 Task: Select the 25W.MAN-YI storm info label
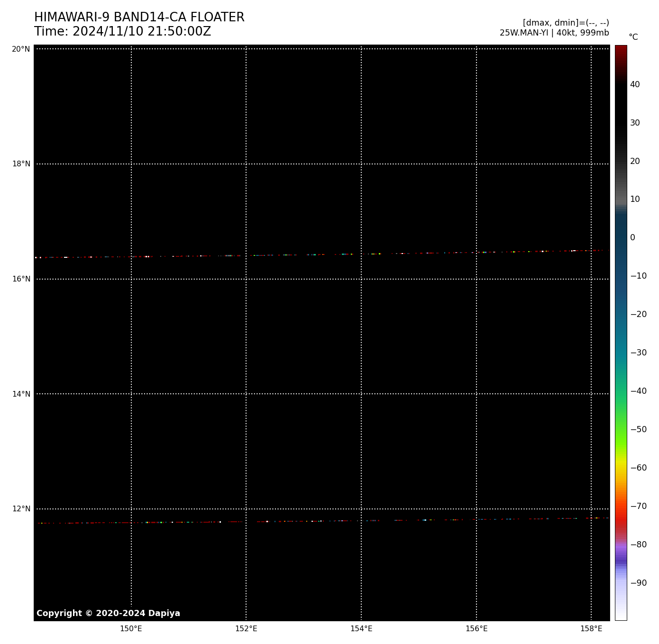point(554,33)
